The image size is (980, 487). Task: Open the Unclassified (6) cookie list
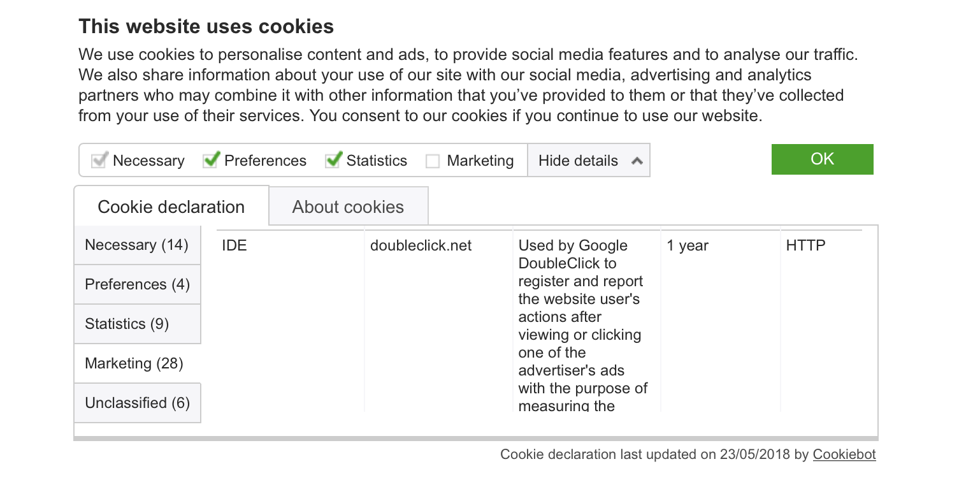click(x=137, y=403)
